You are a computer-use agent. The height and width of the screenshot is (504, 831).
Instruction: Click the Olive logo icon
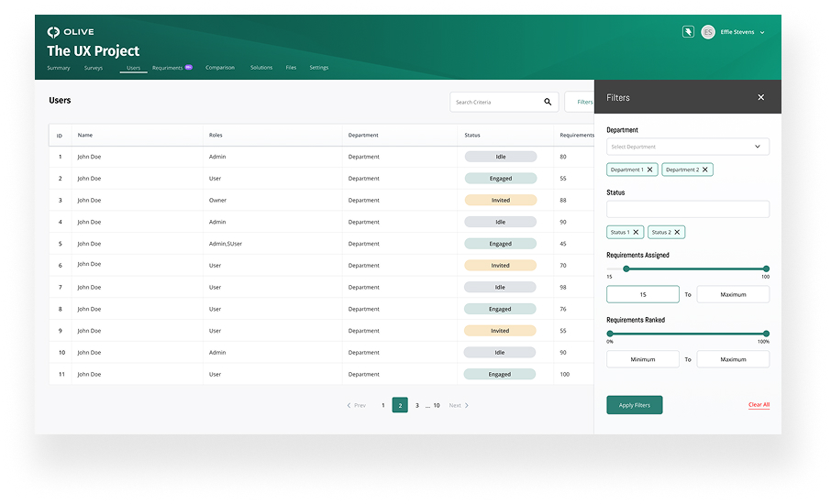[x=53, y=32]
